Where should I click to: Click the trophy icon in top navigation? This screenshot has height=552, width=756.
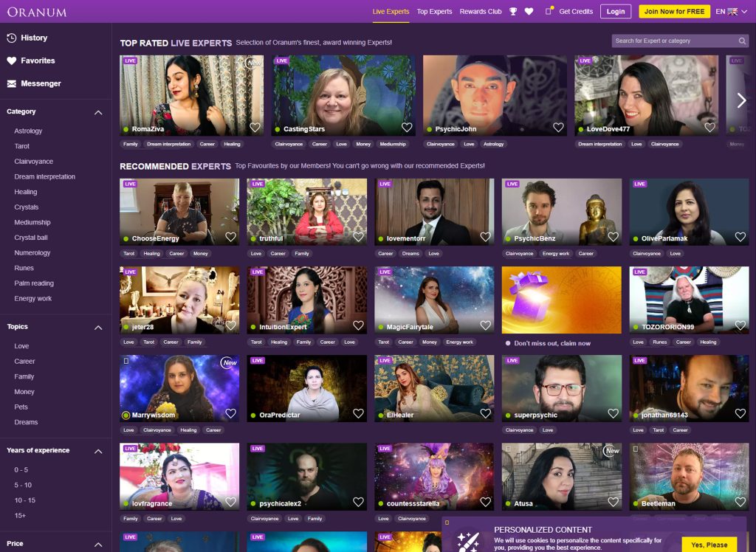[513, 12]
